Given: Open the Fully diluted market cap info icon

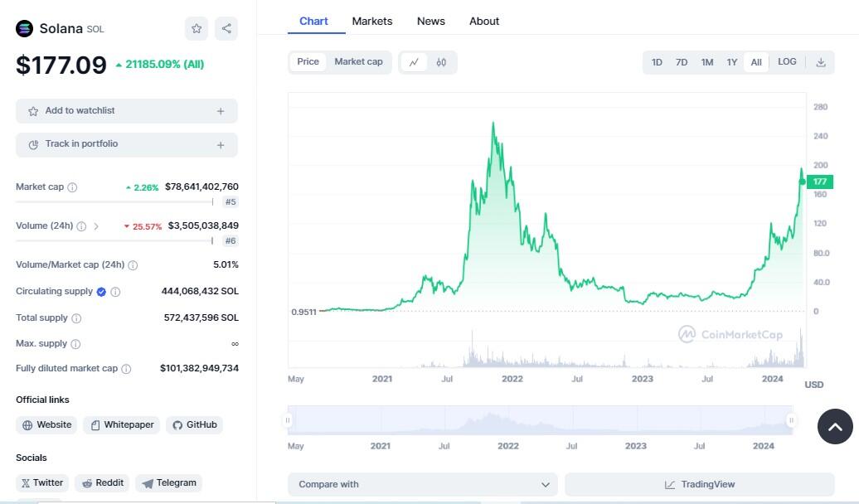Looking at the screenshot, I should point(126,369).
